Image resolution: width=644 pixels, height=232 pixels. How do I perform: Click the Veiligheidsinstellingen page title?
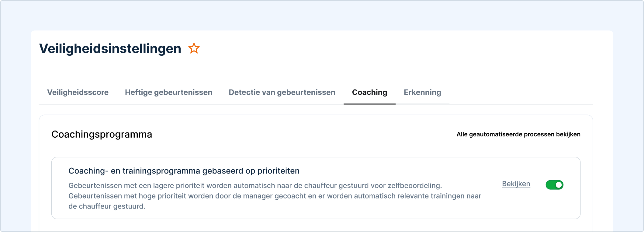pyautogui.click(x=110, y=48)
